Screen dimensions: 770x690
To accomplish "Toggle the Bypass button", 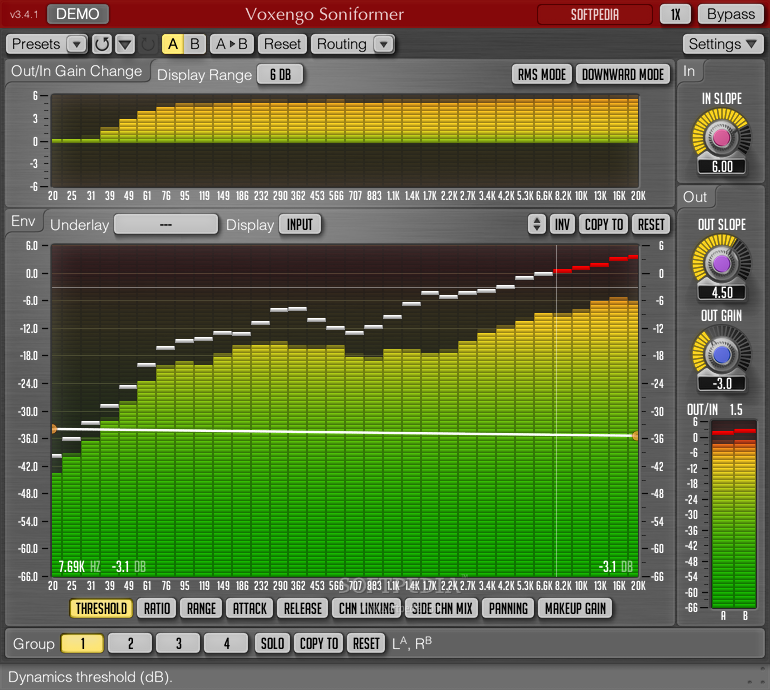I will [731, 14].
